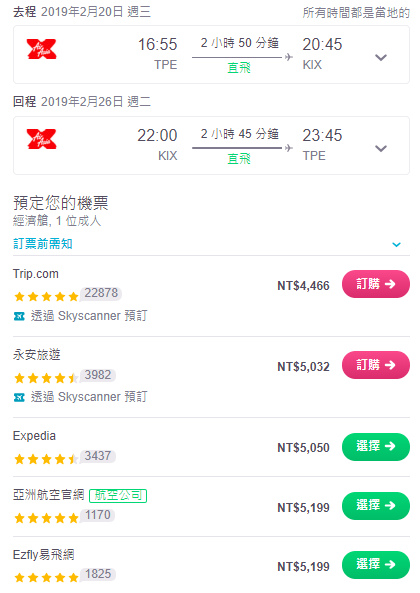Click the AirAsia logo on outbound flight

[x=41, y=49]
